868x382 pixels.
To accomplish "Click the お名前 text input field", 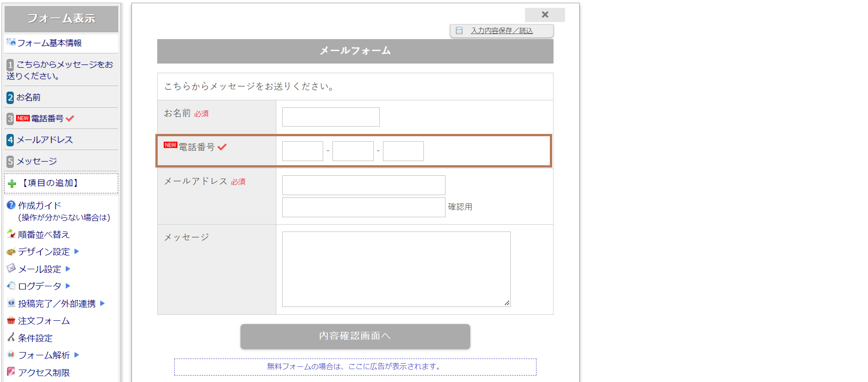I will pos(331,117).
